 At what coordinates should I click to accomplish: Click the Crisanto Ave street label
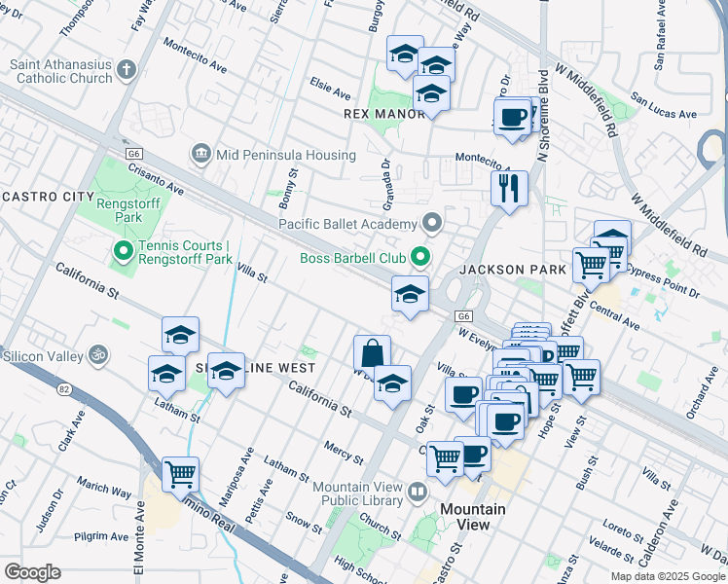click(x=156, y=179)
